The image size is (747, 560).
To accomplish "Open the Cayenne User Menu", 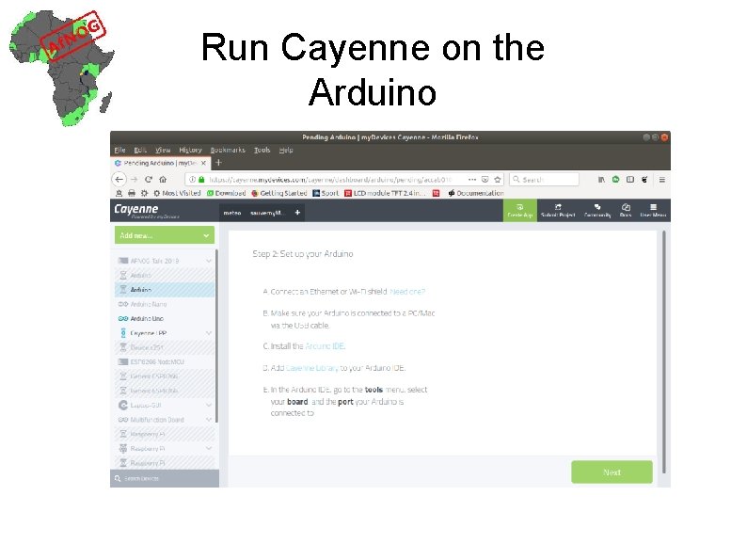I will [x=653, y=211].
